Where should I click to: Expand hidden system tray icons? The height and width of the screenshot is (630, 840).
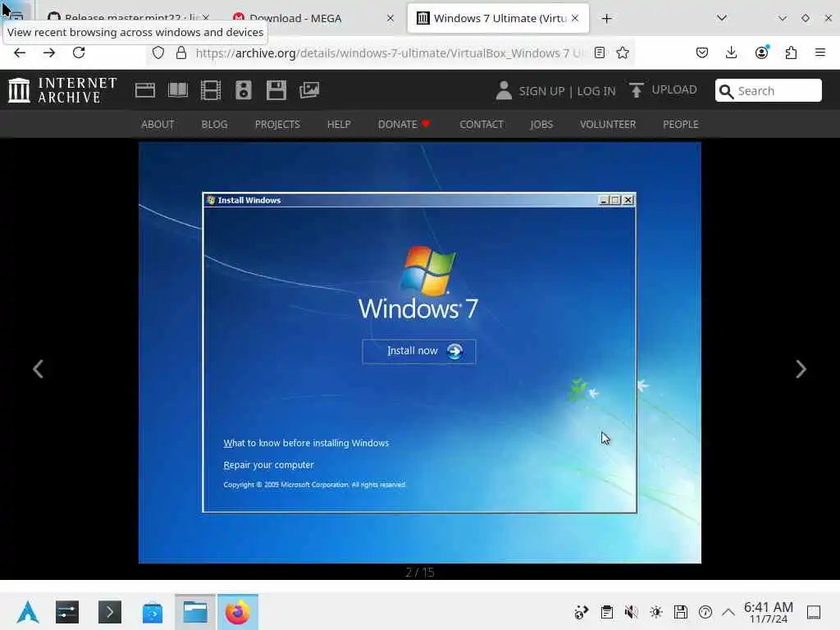[x=728, y=612]
